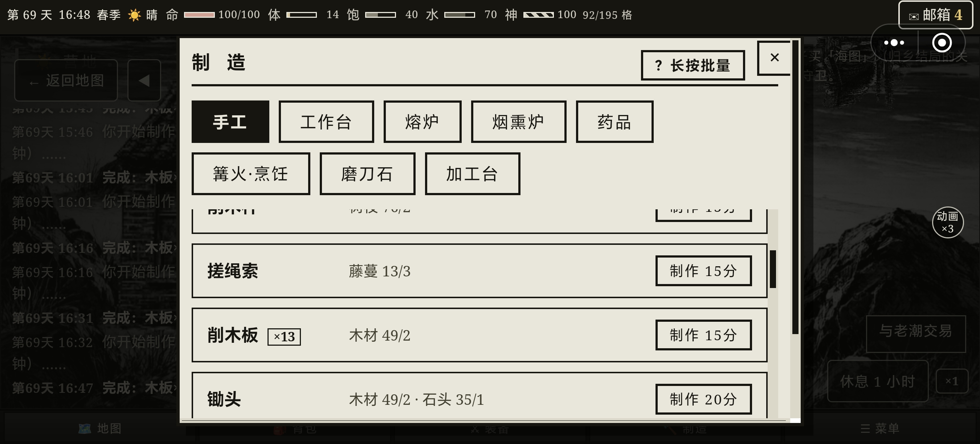Image resolution: width=980 pixels, height=444 pixels.
Task: Click the 第 69 天 16:48 date text
Action: (x=49, y=15)
